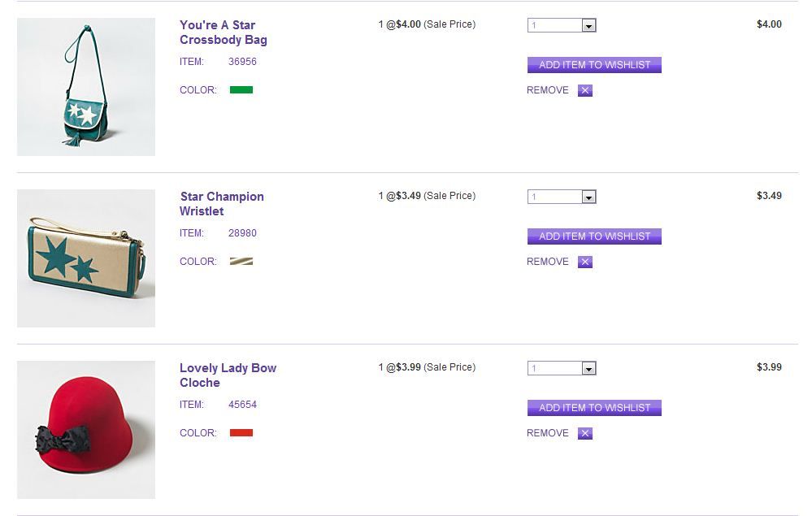Image resolution: width=812 pixels, height=516 pixels.
Task: Open You're A Star Crossbody Bag product link
Action: (x=223, y=33)
